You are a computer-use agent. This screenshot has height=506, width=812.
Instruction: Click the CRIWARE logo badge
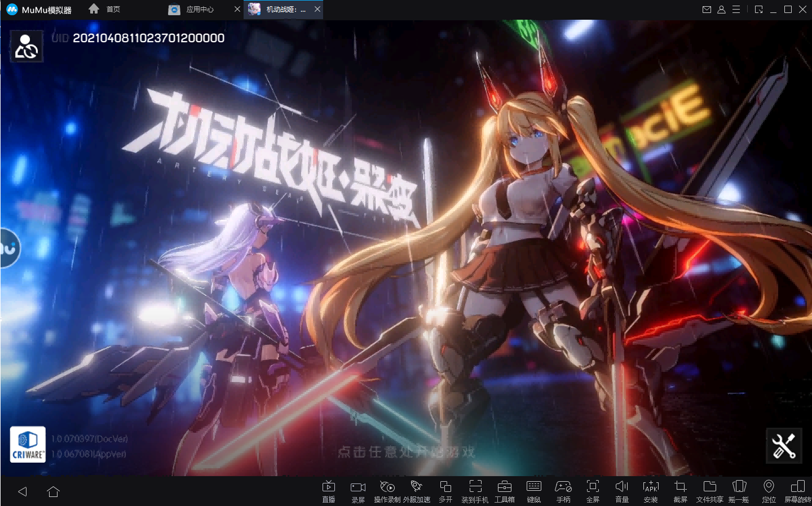pos(28,445)
